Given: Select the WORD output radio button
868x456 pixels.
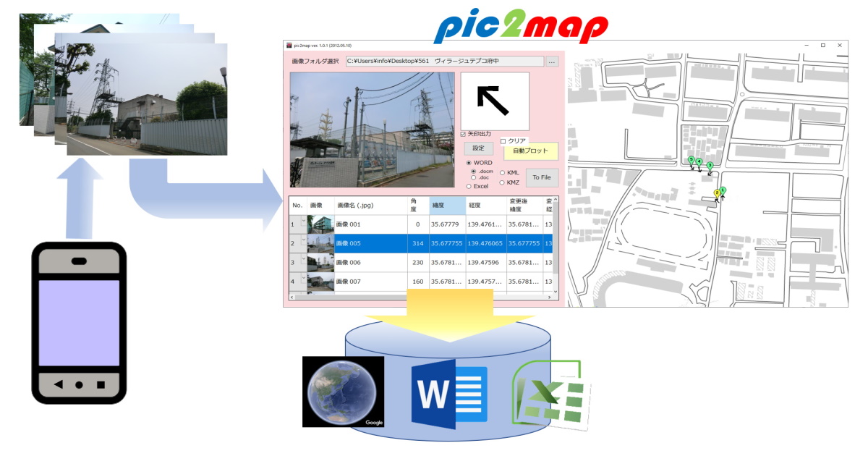Looking at the screenshot, I should pyautogui.click(x=469, y=163).
